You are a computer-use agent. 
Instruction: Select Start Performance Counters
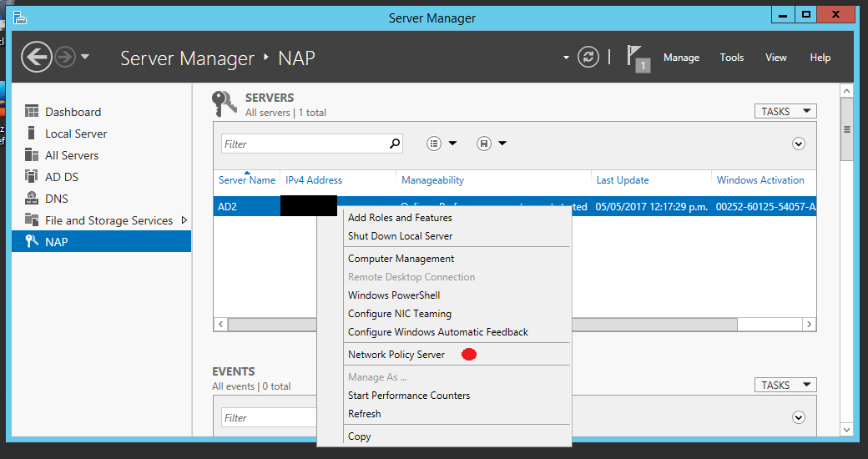coord(408,396)
